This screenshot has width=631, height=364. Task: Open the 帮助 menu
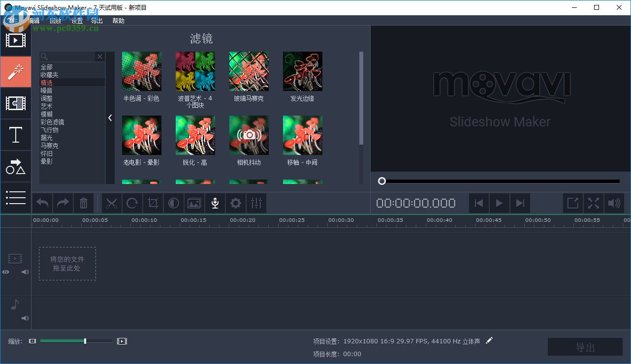[x=118, y=21]
